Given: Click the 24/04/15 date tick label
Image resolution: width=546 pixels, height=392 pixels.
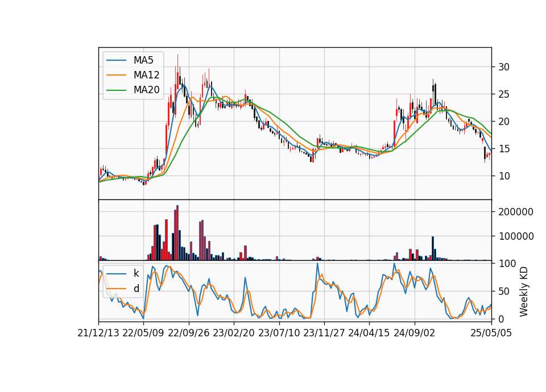Looking at the screenshot, I should point(369,333).
